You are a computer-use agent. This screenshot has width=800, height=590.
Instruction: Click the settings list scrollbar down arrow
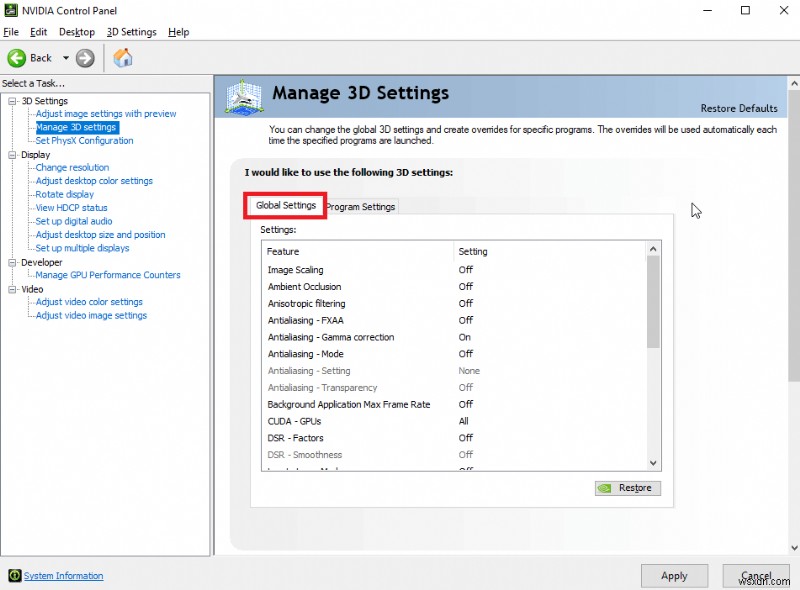coord(655,463)
